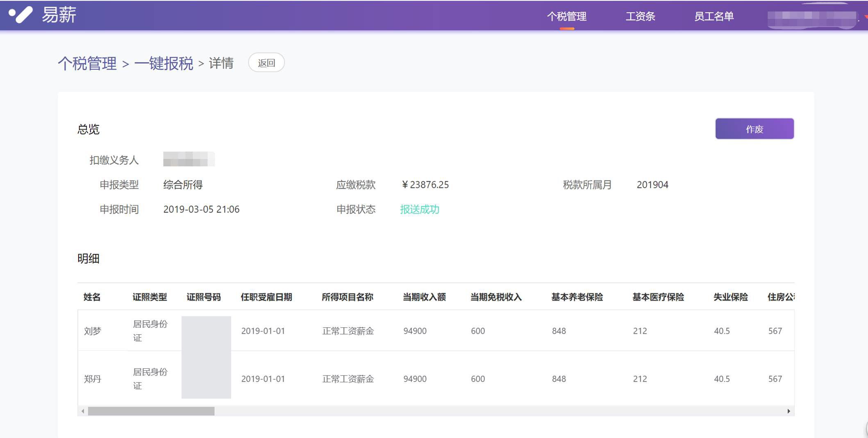Click the 易薪 logo icon
868x438 pixels.
pyautogui.click(x=20, y=15)
